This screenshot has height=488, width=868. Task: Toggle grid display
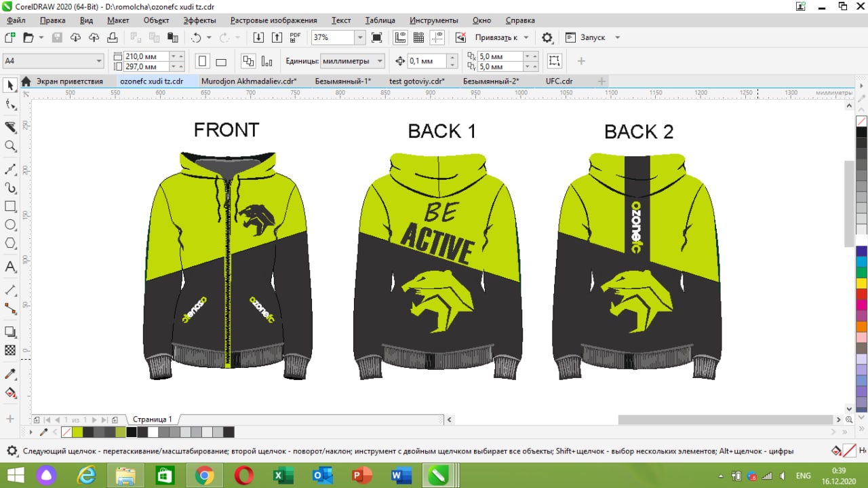pyautogui.click(x=418, y=37)
